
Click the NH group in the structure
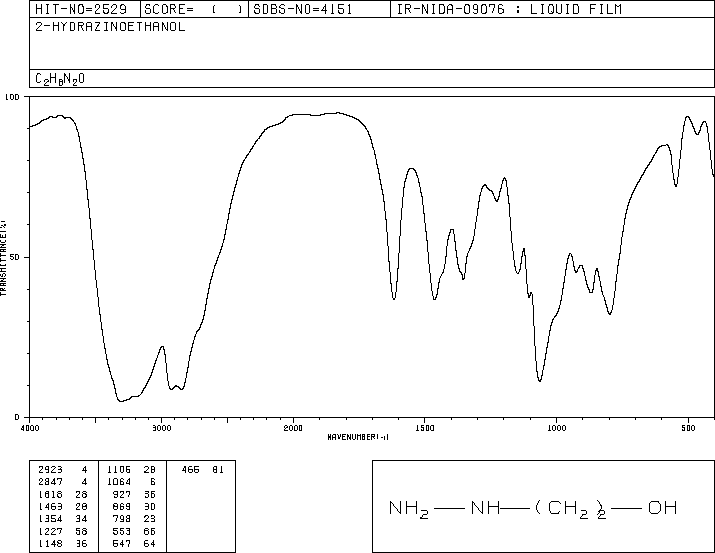click(485, 507)
